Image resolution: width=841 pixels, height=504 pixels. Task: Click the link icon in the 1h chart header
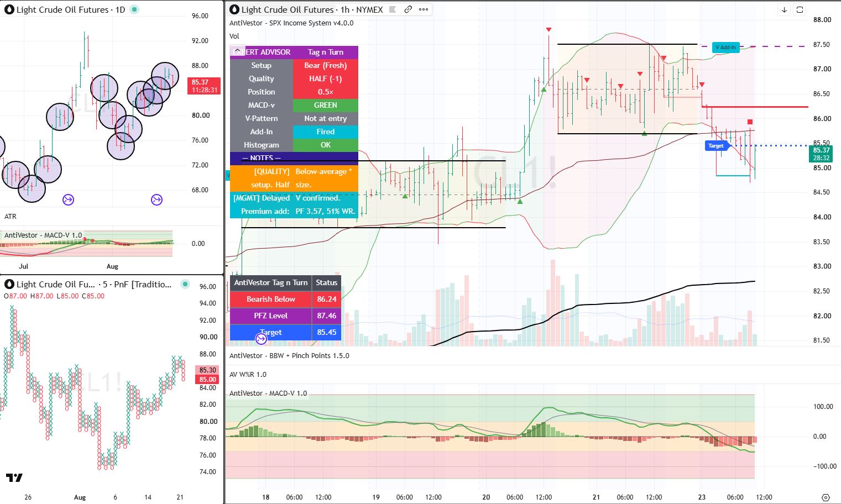(x=408, y=9)
